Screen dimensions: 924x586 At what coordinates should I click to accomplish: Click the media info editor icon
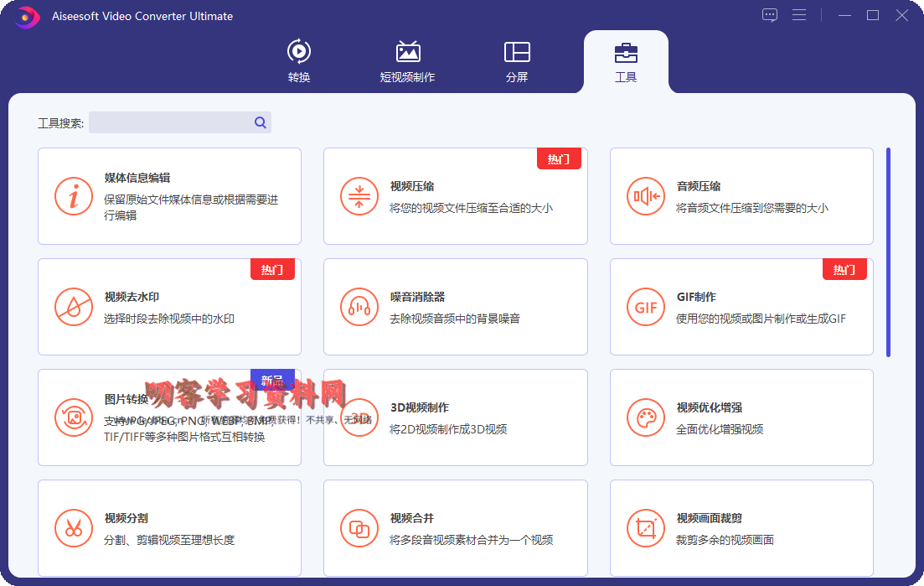(x=74, y=197)
